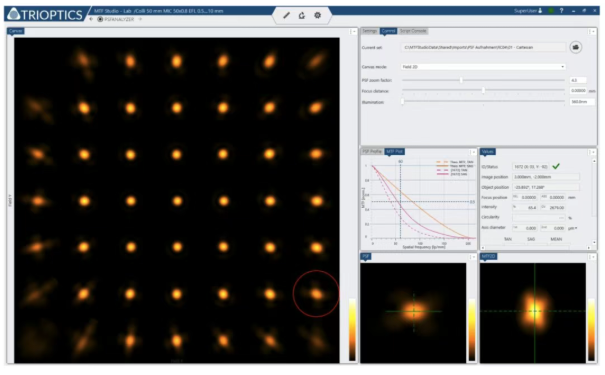Viewport: 605px width, 375px height.
Task: Click the PSF zoom factor value field
Action: (x=578, y=80)
